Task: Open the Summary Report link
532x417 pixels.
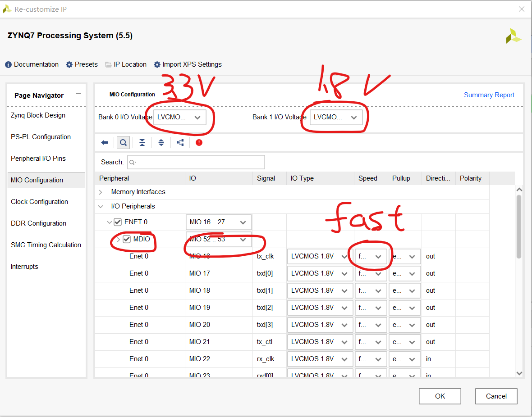Action: point(489,95)
